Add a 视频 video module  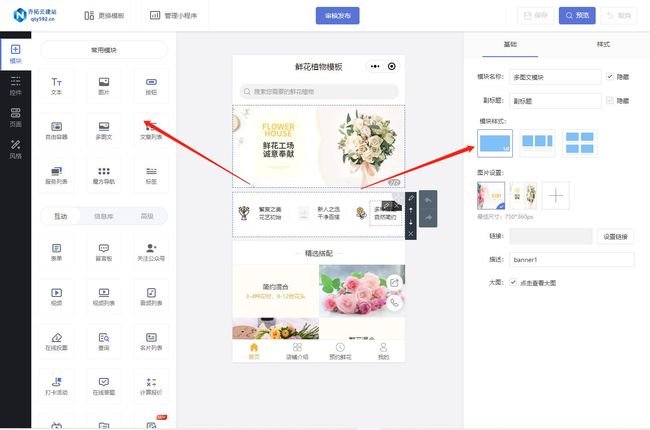pos(56,297)
